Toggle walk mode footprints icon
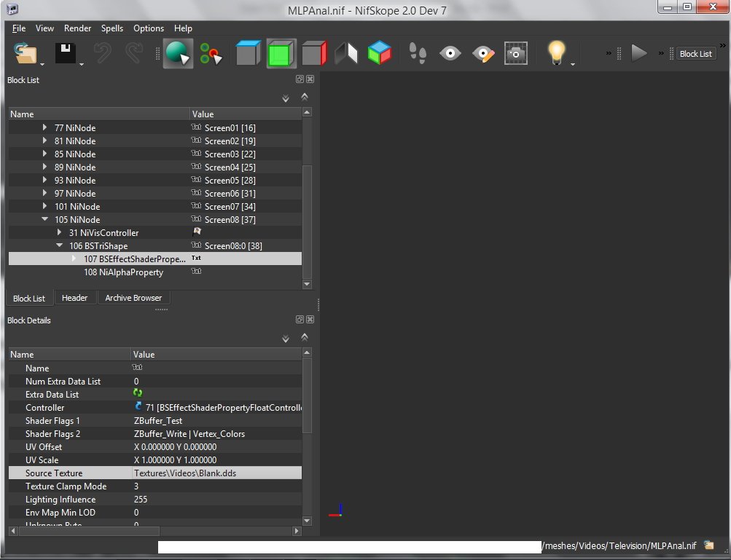 tap(418, 54)
